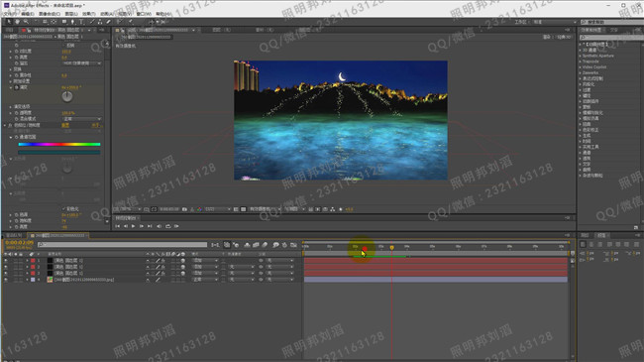
Task: Click the preview Play button
Action: pyautogui.click(x=133, y=226)
